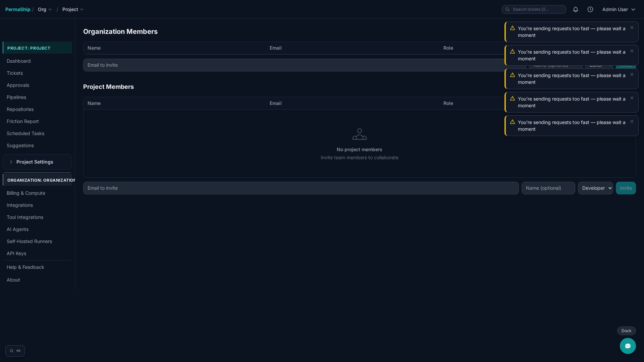The height and width of the screenshot is (362, 644).
Task: Navigate to Tickets in the sidebar
Action: coord(15,73)
